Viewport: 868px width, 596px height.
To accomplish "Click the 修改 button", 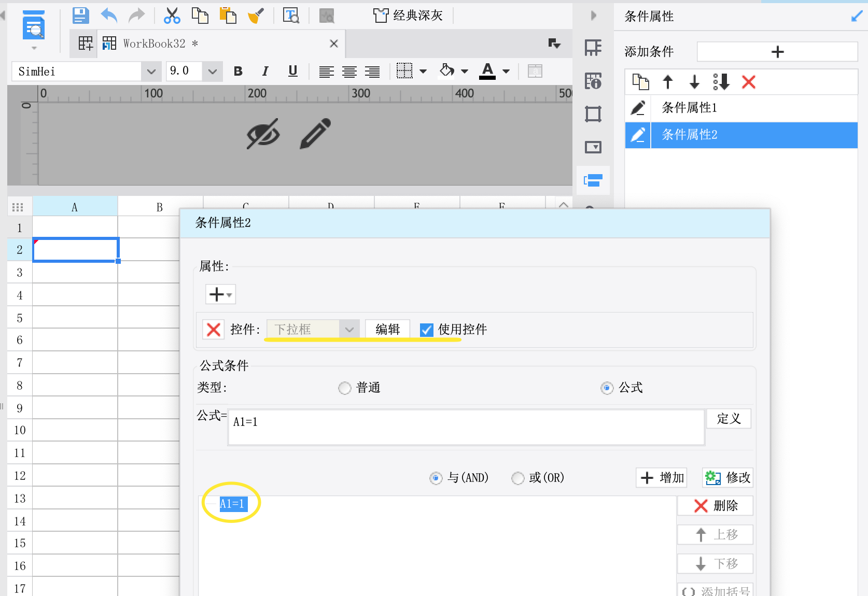I will point(727,478).
